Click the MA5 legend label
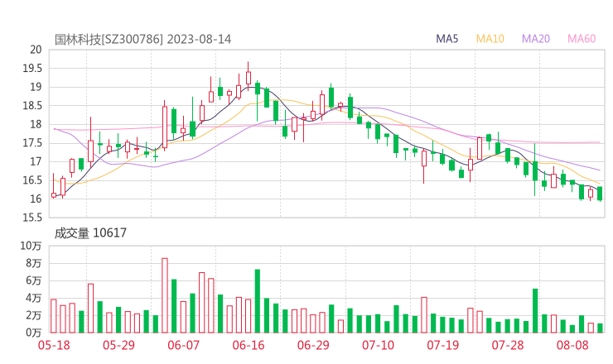The width and height of the screenshot is (613, 364). coord(446,39)
